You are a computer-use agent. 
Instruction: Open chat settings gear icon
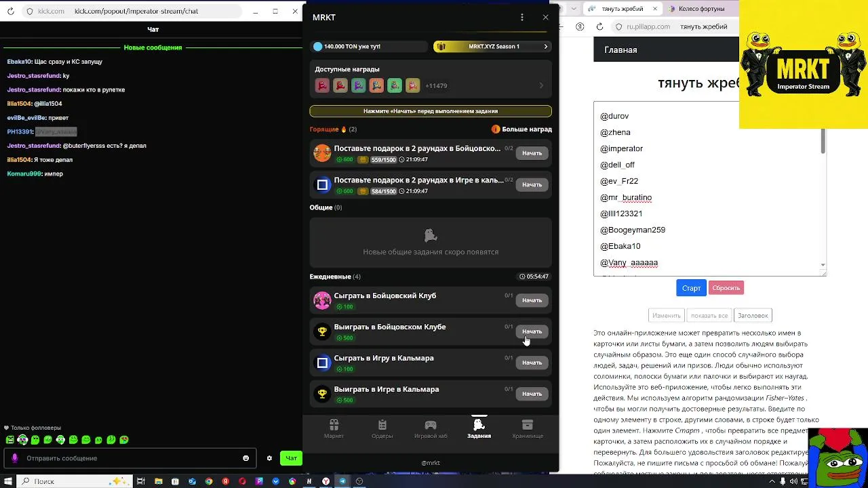click(269, 458)
